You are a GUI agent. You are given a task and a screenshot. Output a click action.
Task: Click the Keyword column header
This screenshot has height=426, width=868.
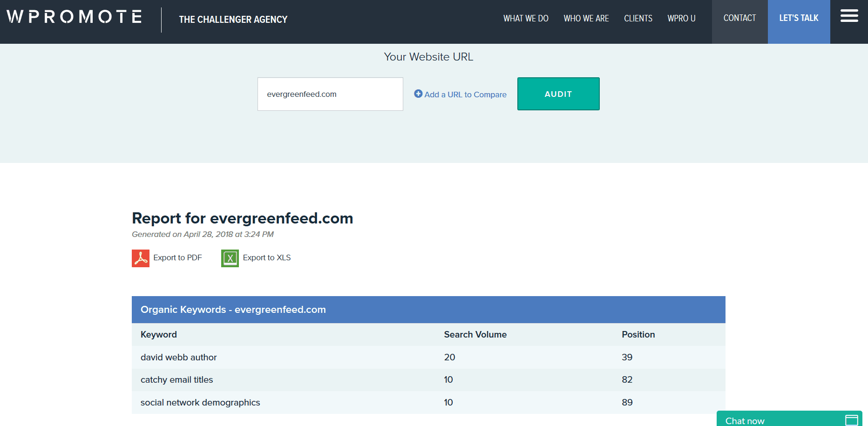159,334
